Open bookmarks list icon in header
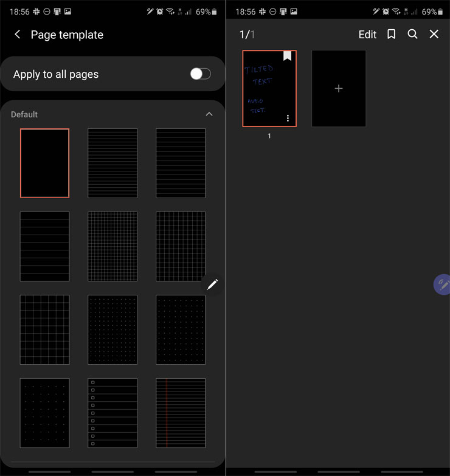The width and height of the screenshot is (450, 476). (x=392, y=35)
